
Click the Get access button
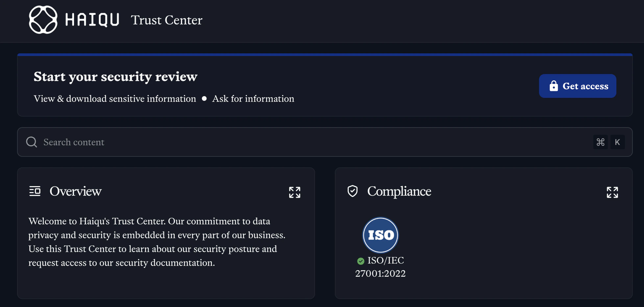pos(577,86)
